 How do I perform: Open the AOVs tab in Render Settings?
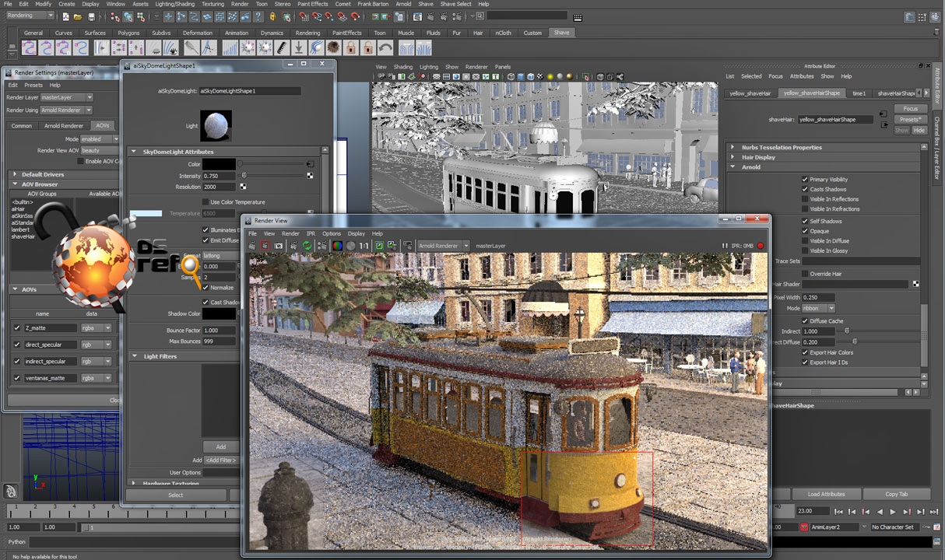click(x=103, y=125)
